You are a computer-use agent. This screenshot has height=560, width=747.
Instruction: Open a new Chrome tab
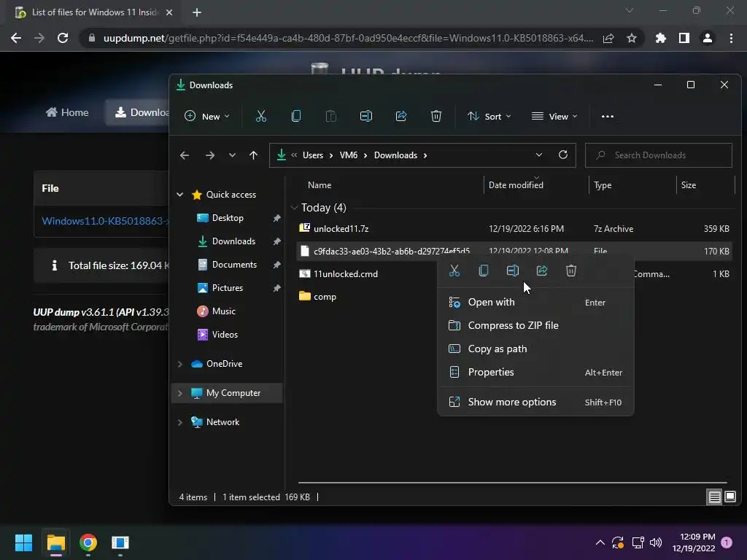pos(197,12)
